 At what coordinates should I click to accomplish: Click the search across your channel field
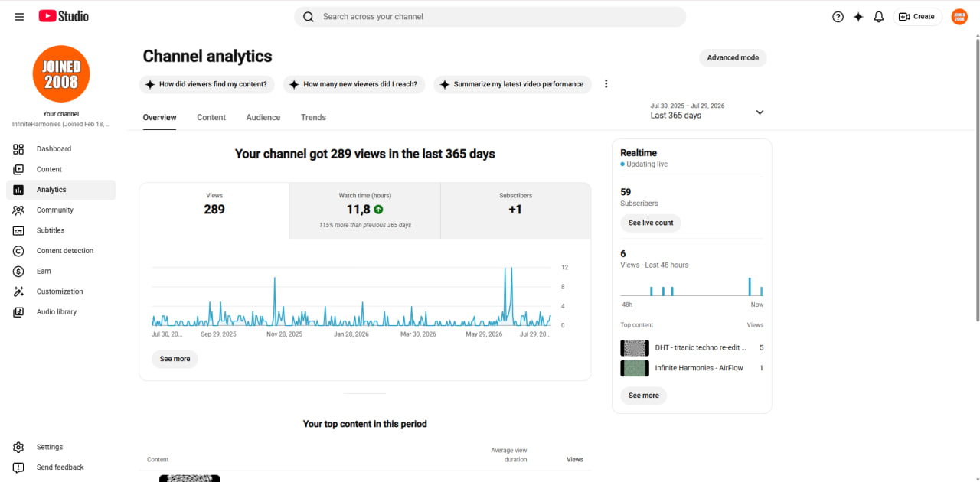[490, 17]
